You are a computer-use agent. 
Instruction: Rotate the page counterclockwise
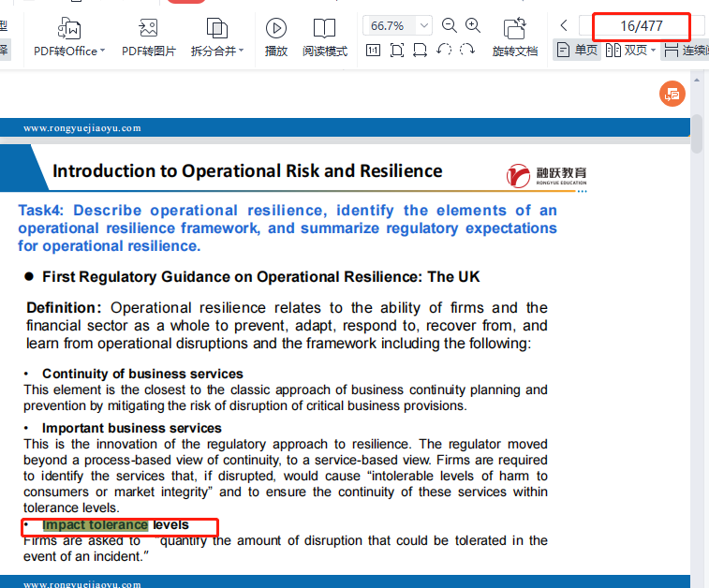click(x=444, y=51)
